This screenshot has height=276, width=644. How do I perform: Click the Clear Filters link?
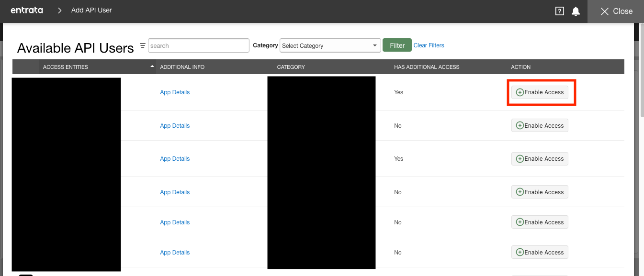click(428, 45)
